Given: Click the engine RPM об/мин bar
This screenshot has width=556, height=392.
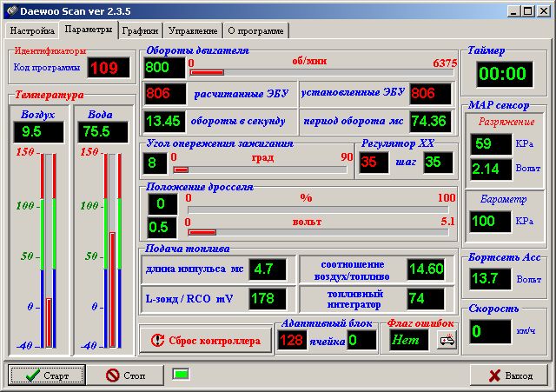Looking at the screenshot, I should pyautogui.click(x=321, y=72).
